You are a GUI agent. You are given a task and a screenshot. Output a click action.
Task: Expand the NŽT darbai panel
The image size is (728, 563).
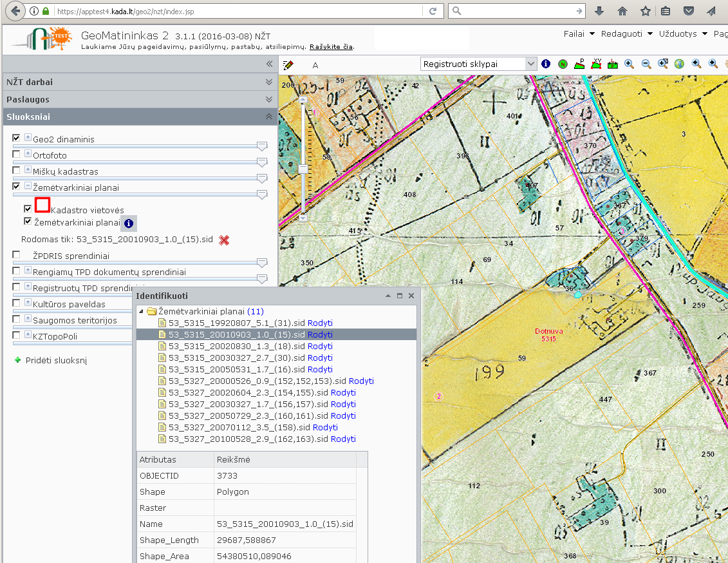269,82
